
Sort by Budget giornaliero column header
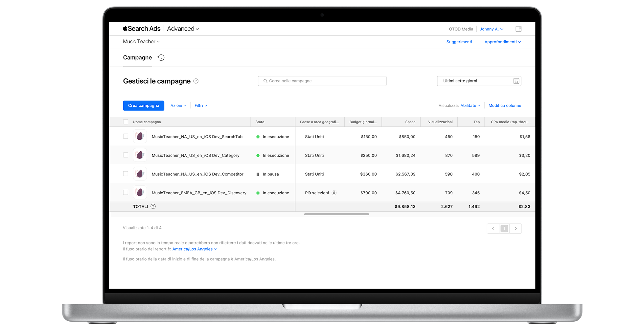(363, 122)
